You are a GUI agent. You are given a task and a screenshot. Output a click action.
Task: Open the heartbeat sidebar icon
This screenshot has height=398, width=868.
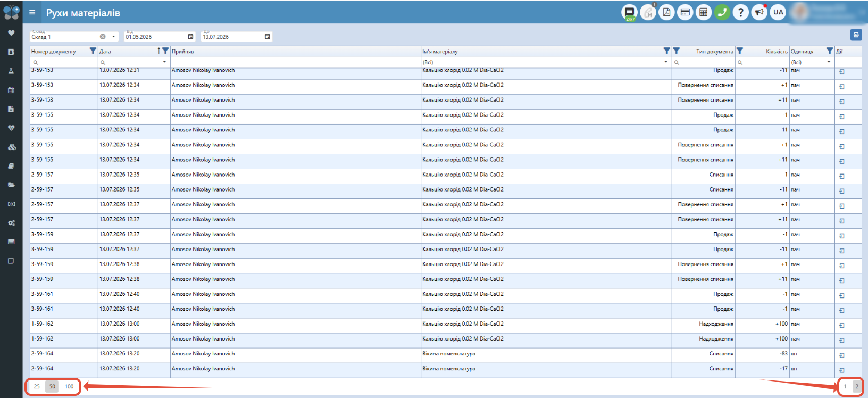pos(11,128)
